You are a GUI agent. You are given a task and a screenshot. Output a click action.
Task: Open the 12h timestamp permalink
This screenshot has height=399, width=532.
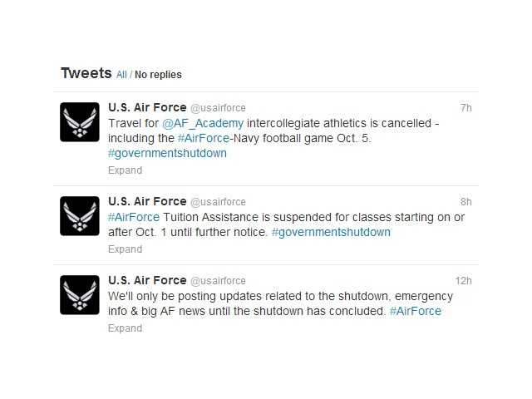click(464, 281)
